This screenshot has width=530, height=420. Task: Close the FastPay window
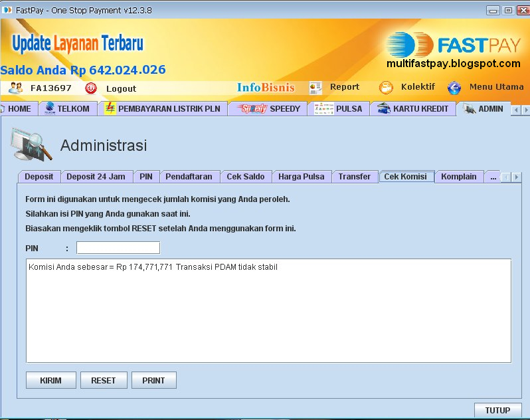[523, 11]
